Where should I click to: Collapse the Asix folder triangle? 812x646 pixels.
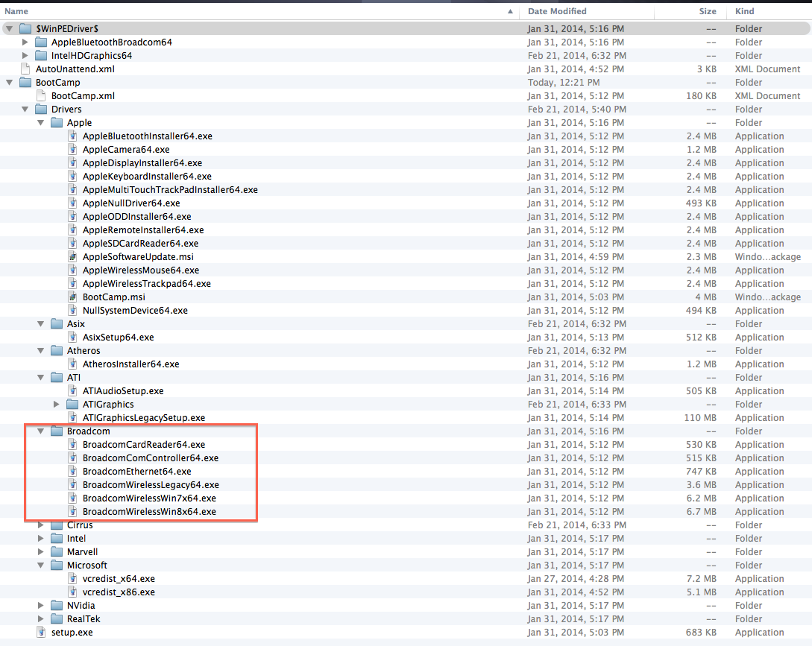pos(40,323)
